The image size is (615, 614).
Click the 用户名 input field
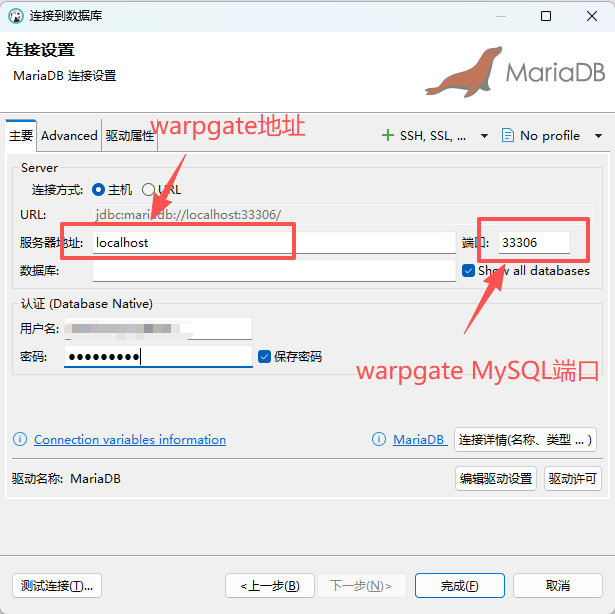tap(158, 328)
